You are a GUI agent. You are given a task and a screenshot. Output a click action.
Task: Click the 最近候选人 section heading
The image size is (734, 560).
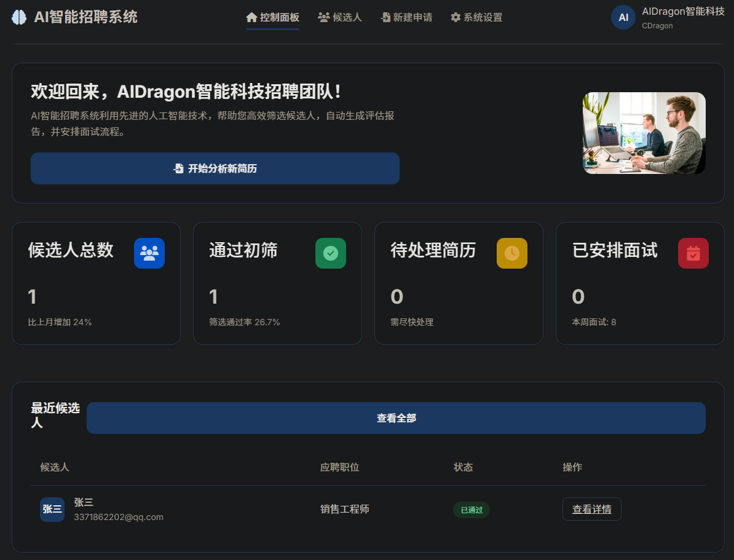55,416
